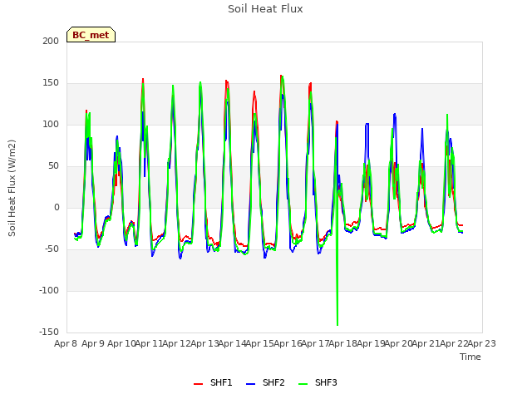The height and width of the screenshot is (399, 532).
Task: Click the Apr 15 x-axis date label
Action: (x=259, y=343)
